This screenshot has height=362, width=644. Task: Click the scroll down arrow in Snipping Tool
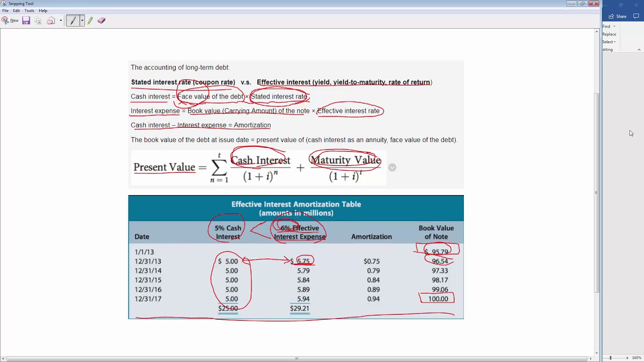coord(597,352)
